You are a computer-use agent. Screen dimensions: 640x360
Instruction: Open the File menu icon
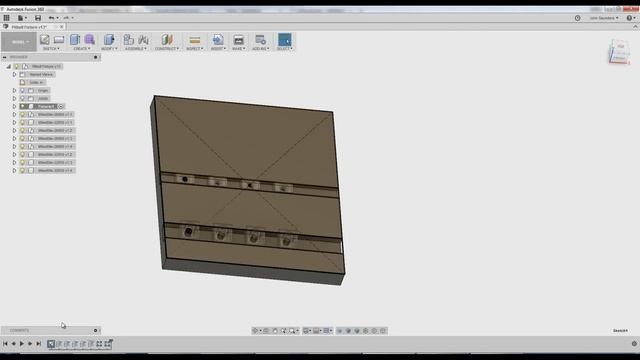(21, 18)
